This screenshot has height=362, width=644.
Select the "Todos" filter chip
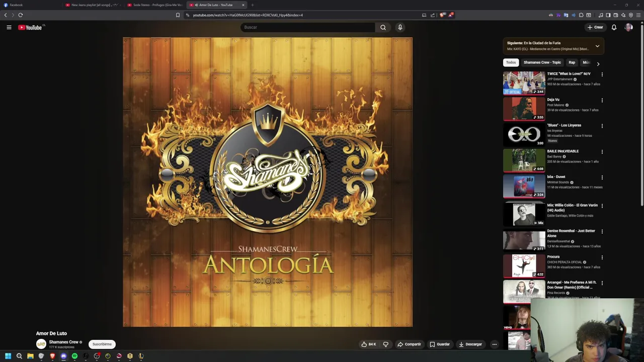[511, 62]
